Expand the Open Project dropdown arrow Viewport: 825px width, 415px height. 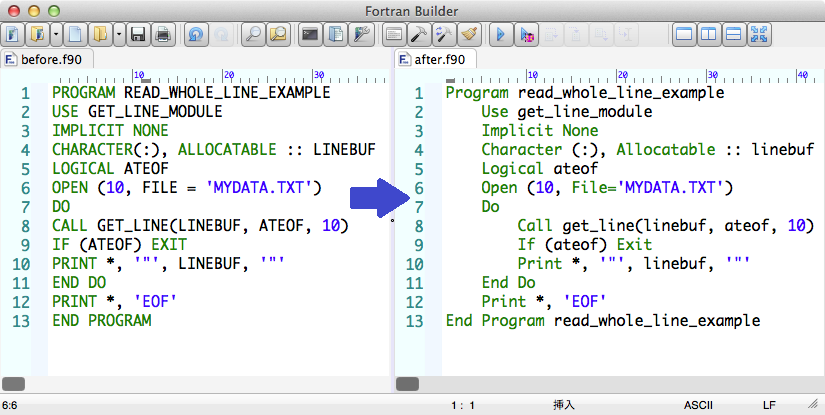click(56, 35)
